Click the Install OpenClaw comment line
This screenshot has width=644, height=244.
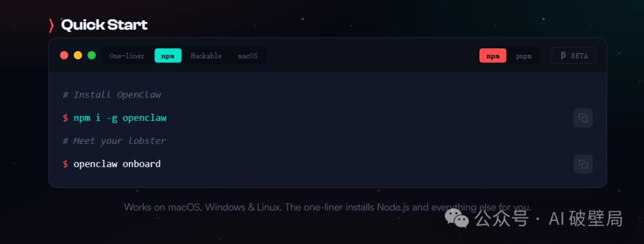tap(112, 95)
